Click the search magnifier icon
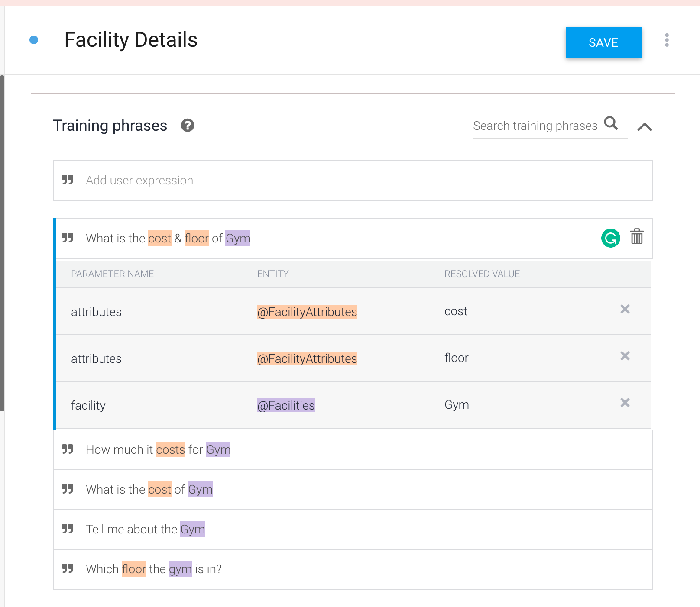This screenshot has height=607, width=700. click(611, 123)
